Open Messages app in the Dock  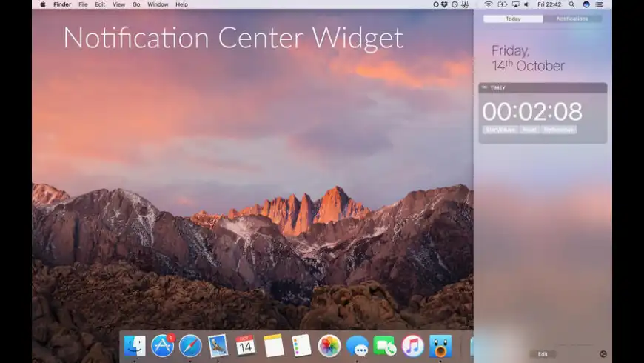pos(358,346)
